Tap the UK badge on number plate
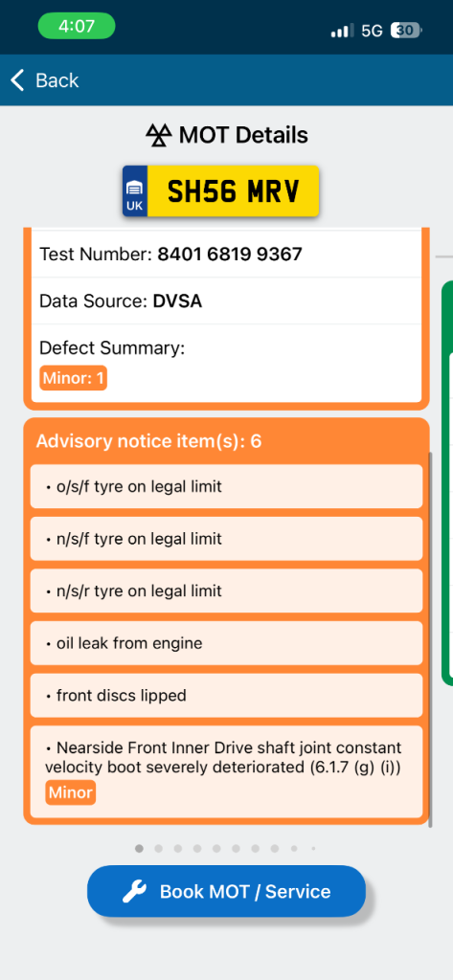The width and height of the screenshot is (453, 980). (x=134, y=191)
